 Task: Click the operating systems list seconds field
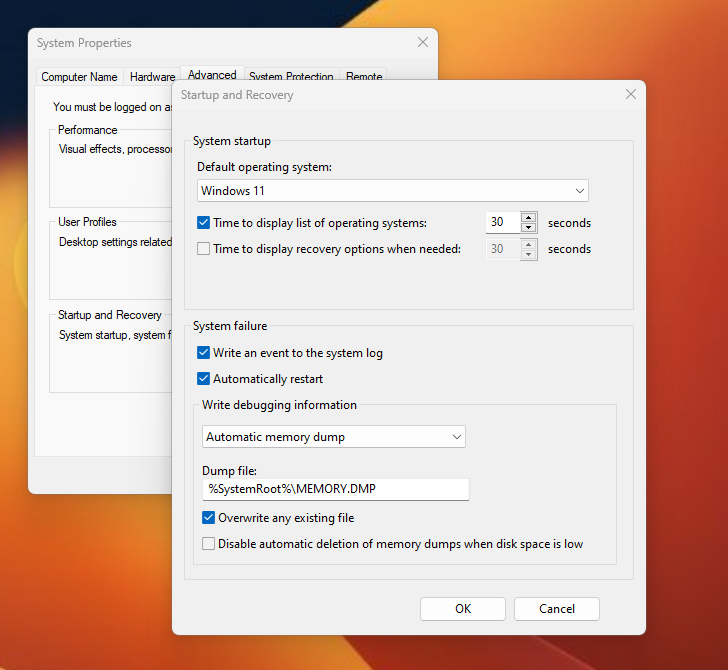tap(503, 222)
